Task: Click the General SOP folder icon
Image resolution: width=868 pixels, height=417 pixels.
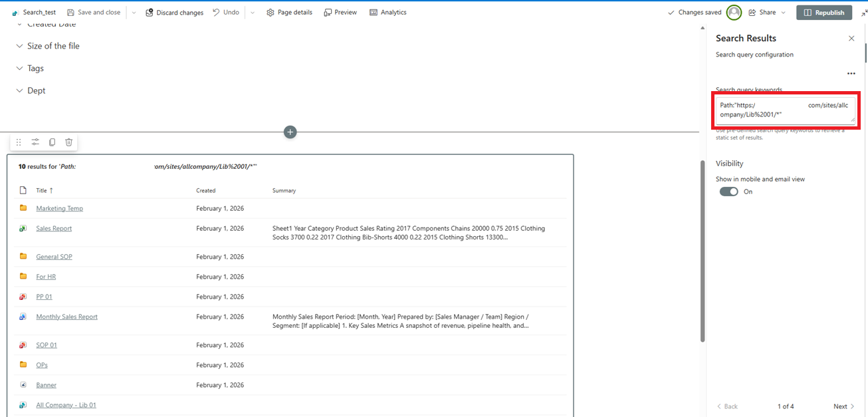Action: pos(23,256)
